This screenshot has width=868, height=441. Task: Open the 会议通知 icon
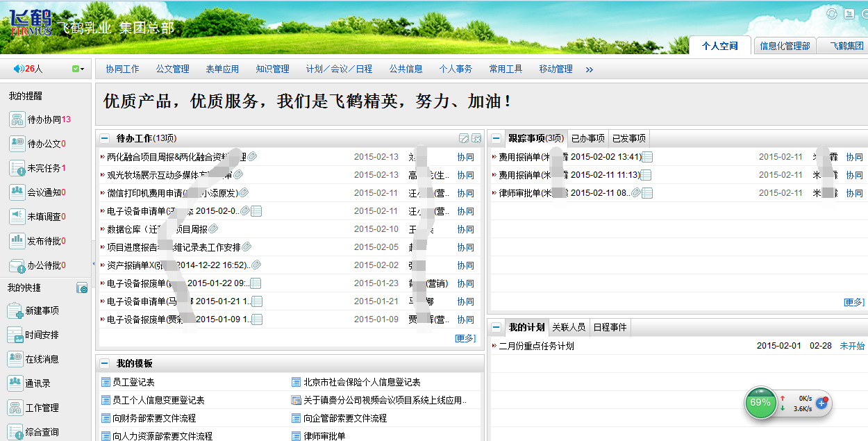coord(17,192)
